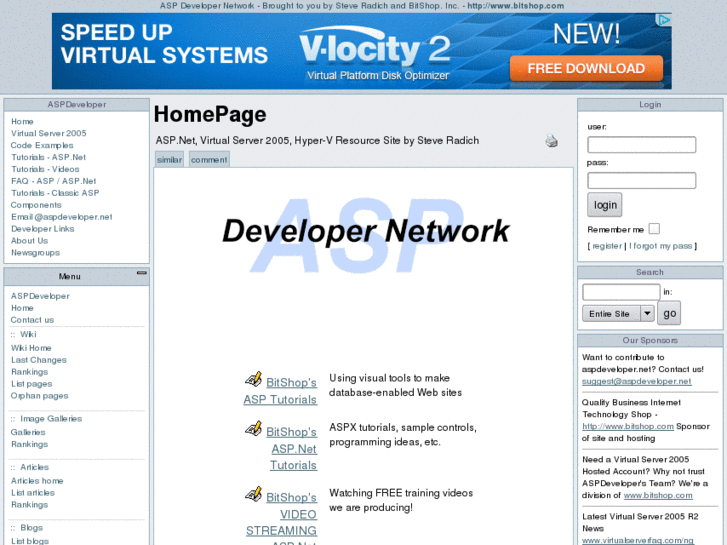Focus the search text field

pyautogui.click(x=621, y=292)
